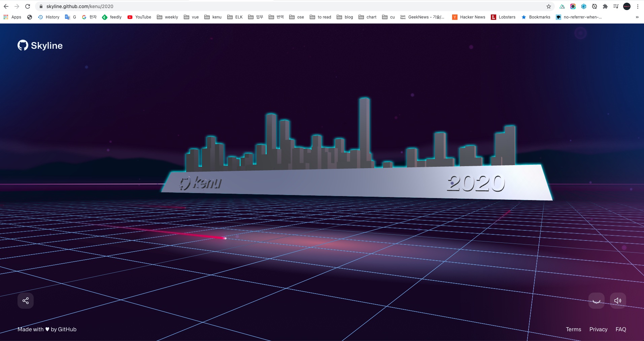The width and height of the screenshot is (644, 341).
Task: Open the Google Translate G bookmark
Action: tap(71, 17)
